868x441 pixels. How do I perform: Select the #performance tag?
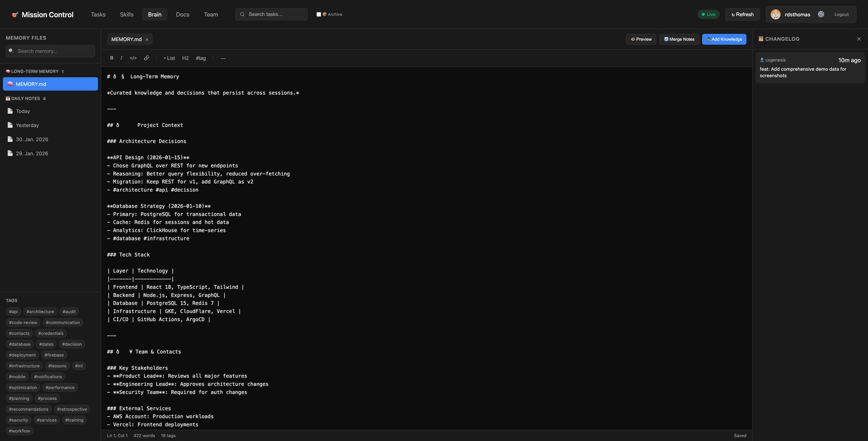(x=60, y=387)
